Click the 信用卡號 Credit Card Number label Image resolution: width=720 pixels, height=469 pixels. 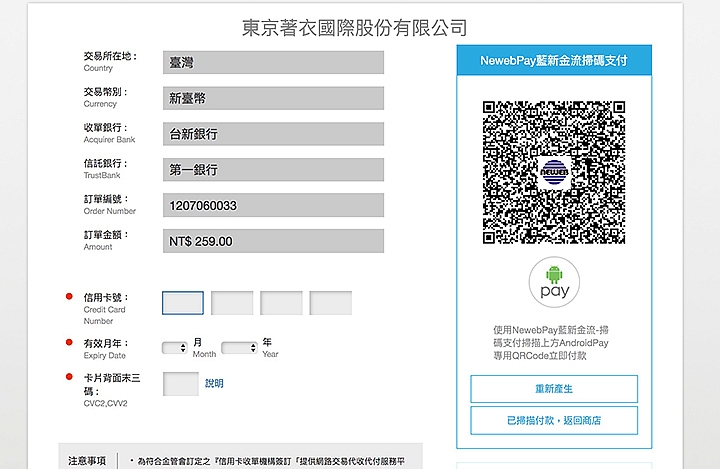[x=106, y=309]
